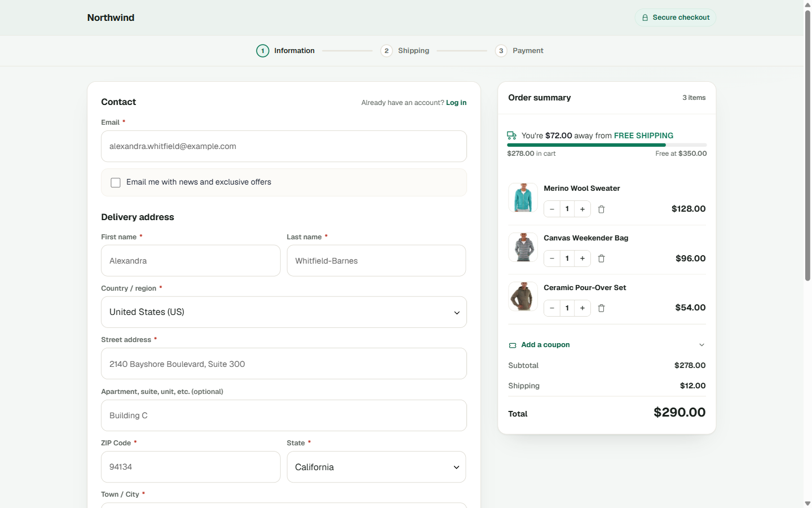
Task: Click the scrollbar up arrow
Action: pyautogui.click(x=807, y=4)
